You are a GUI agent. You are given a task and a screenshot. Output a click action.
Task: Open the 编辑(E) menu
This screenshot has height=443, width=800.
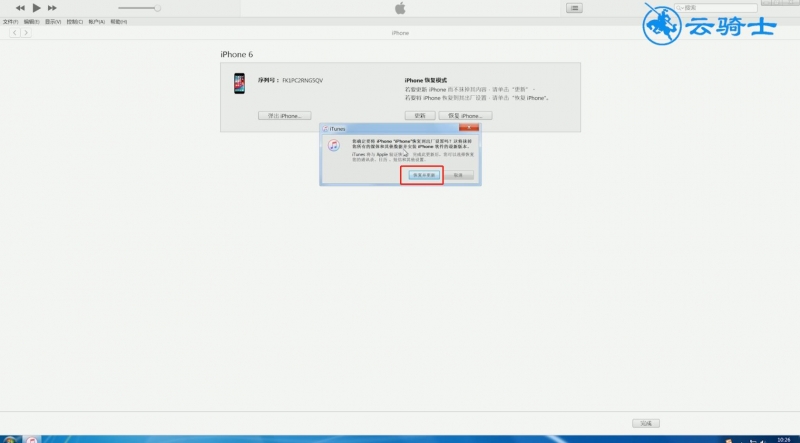click(32, 21)
